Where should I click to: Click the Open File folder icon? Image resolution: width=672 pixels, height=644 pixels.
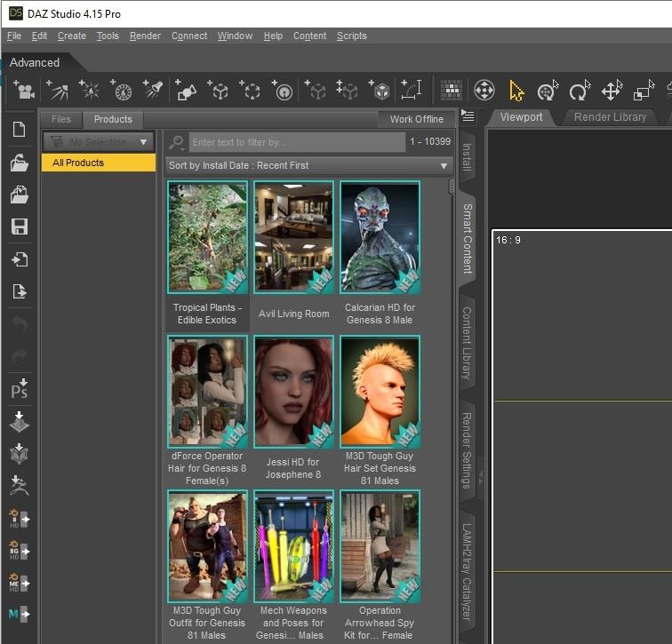(x=19, y=163)
